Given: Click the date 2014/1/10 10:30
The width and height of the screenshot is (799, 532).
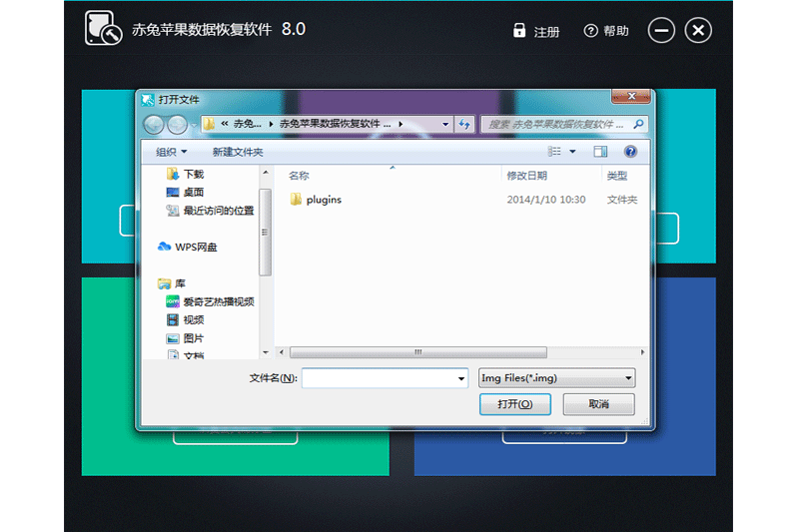Looking at the screenshot, I should coord(545,200).
